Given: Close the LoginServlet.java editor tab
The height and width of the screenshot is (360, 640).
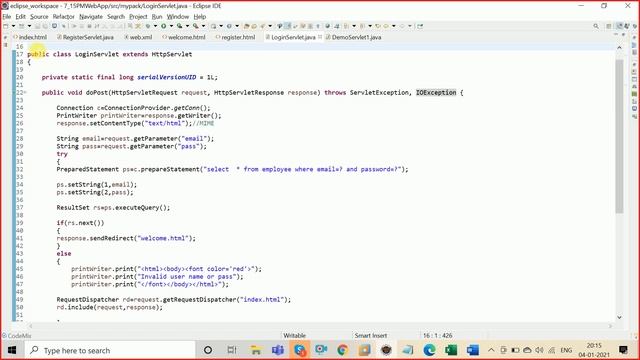Looking at the screenshot, I should (x=320, y=37).
